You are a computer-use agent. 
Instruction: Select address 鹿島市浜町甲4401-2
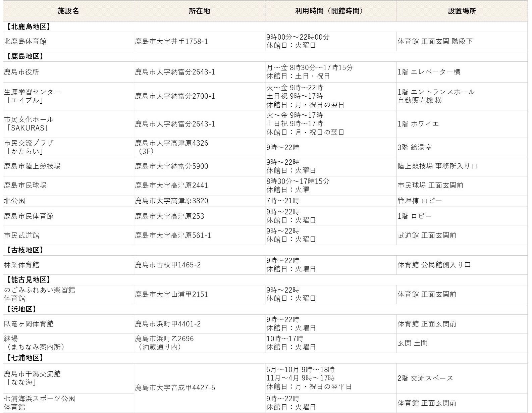(168, 324)
